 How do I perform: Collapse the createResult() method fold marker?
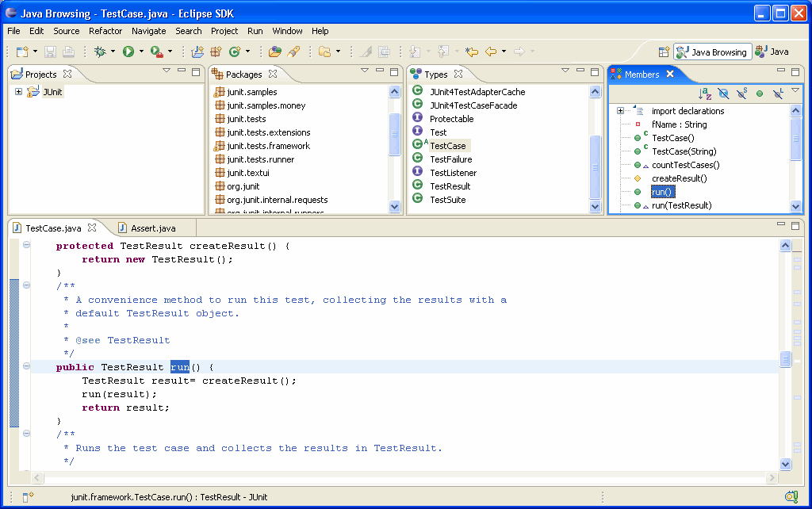26,244
